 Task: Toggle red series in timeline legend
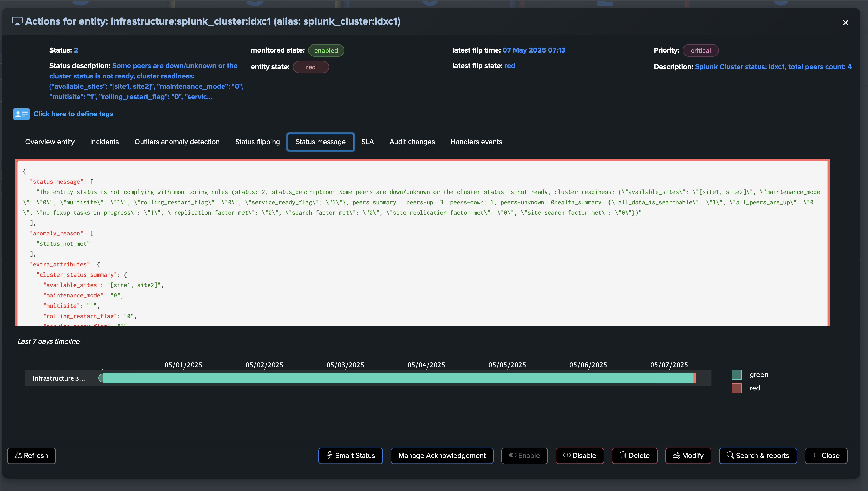pos(737,388)
